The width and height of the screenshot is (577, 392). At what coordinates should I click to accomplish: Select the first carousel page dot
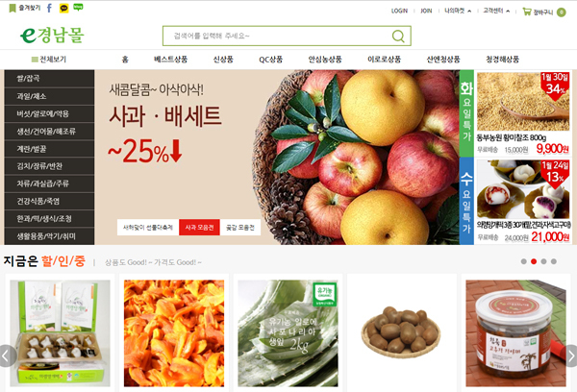pos(524,261)
